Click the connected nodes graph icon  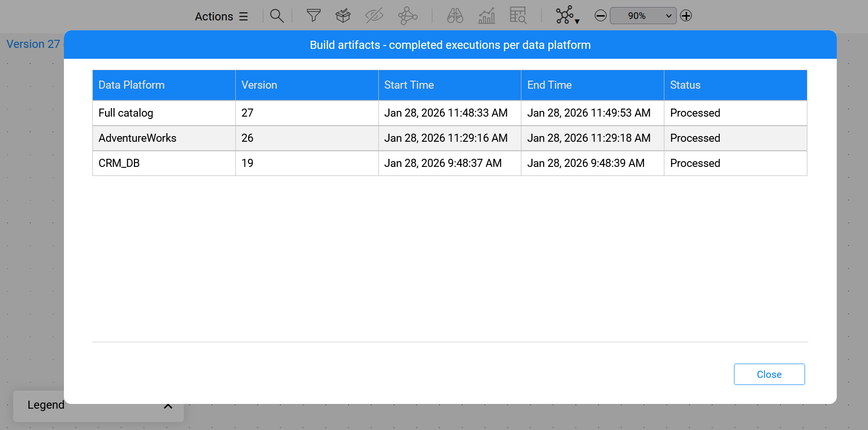pyautogui.click(x=407, y=16)
